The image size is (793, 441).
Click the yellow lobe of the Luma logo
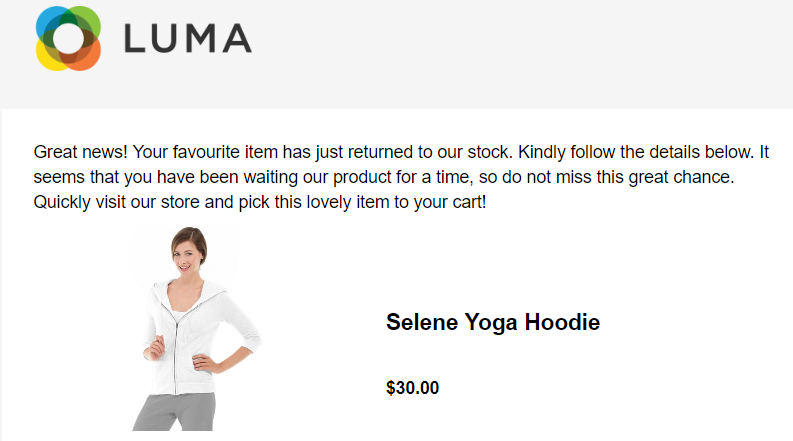49,57
